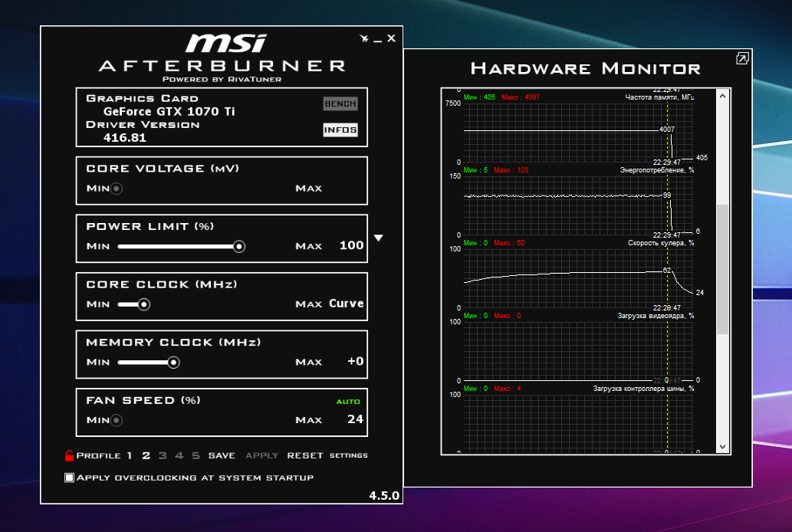This screenshot has width=792, height=532.
Task: Click the 'Энергопотребление, %' graph label
Action: (x=656, y=170)
